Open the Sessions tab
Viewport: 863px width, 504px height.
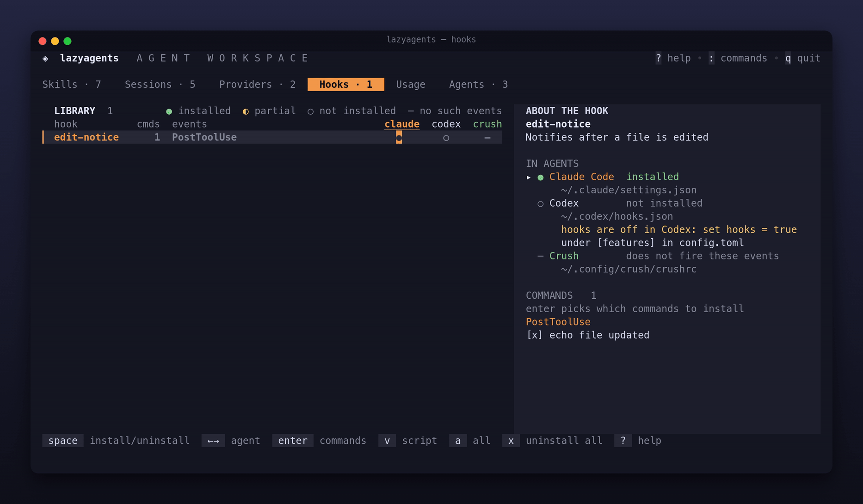[160, 85]
